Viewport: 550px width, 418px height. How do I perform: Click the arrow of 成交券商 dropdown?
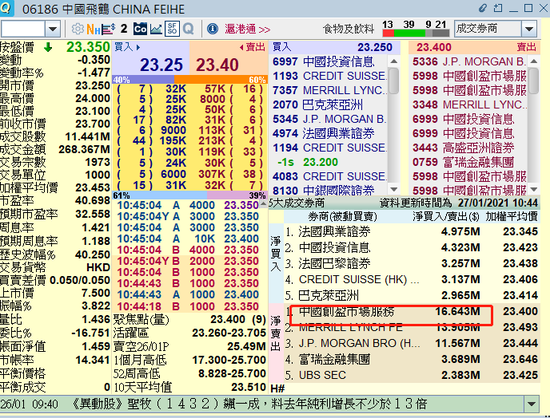529,29
